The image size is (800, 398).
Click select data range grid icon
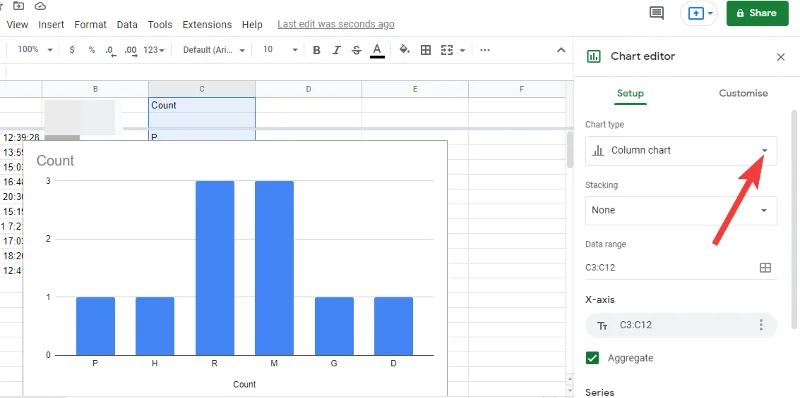point(765,268)
